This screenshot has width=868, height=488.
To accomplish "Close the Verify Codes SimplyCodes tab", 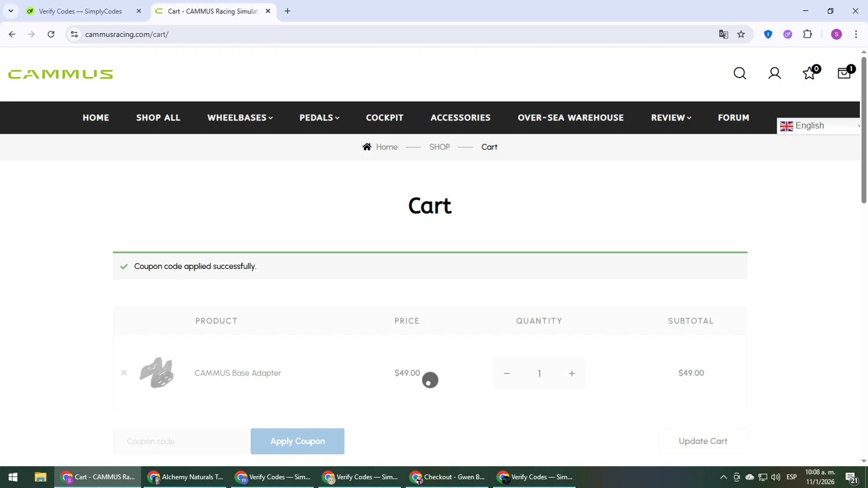I will 139,11.
